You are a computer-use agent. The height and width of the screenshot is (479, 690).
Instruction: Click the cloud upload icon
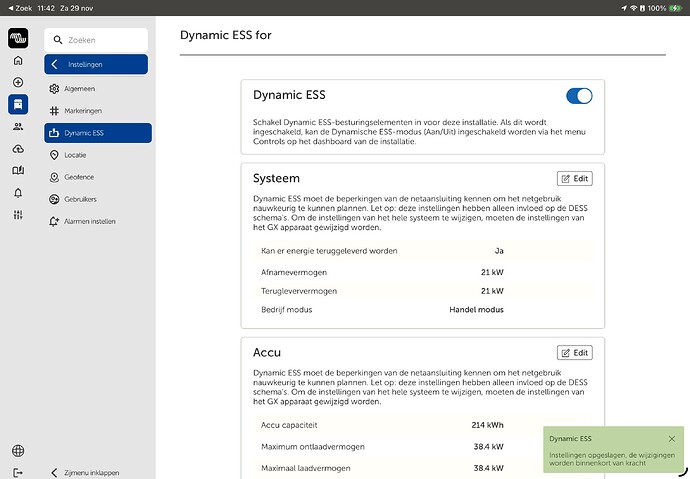tap(18, 149)
